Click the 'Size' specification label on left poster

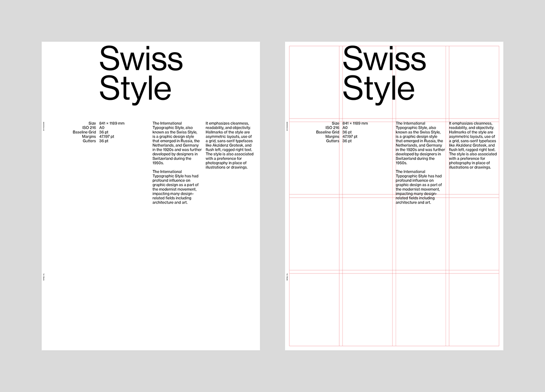click(x=91, y=123)
